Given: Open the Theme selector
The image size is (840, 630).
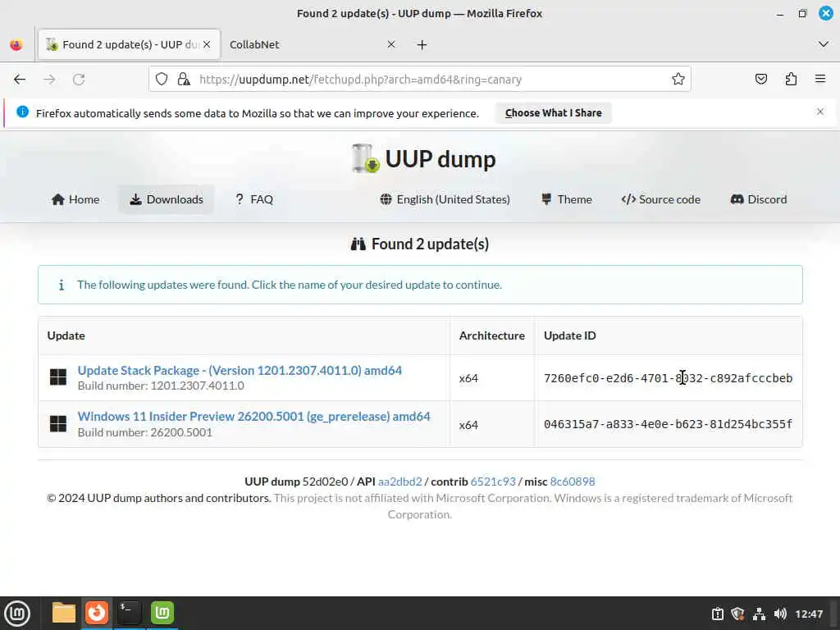Looking at the screenshot, I should pos(567,199).
